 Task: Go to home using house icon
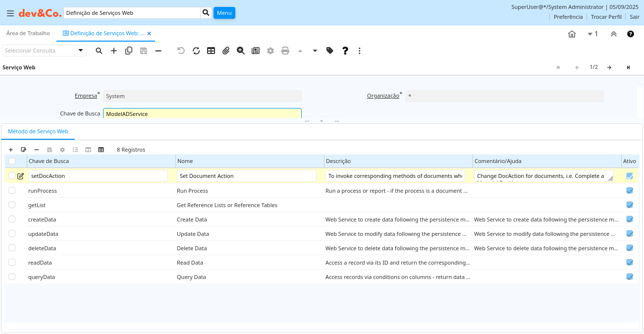pyautogui.click(x=572, y=34)
